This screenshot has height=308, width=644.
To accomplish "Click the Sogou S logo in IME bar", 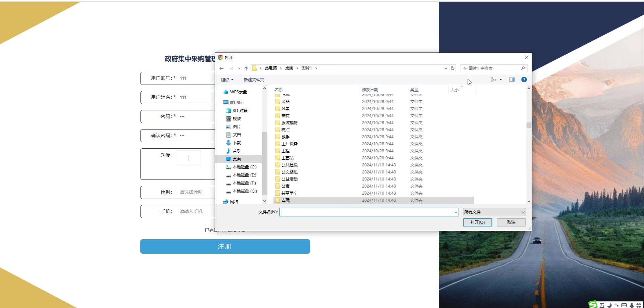I will coord(593,304).
